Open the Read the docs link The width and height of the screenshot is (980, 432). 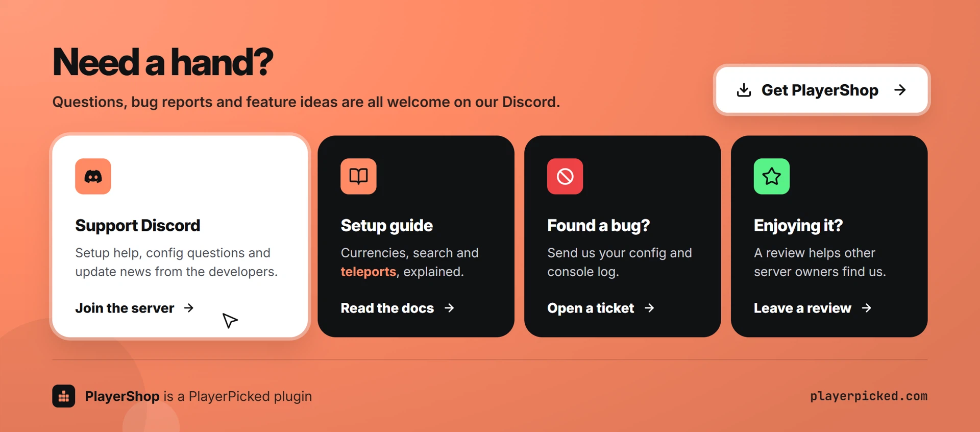(x=398, y=308)
